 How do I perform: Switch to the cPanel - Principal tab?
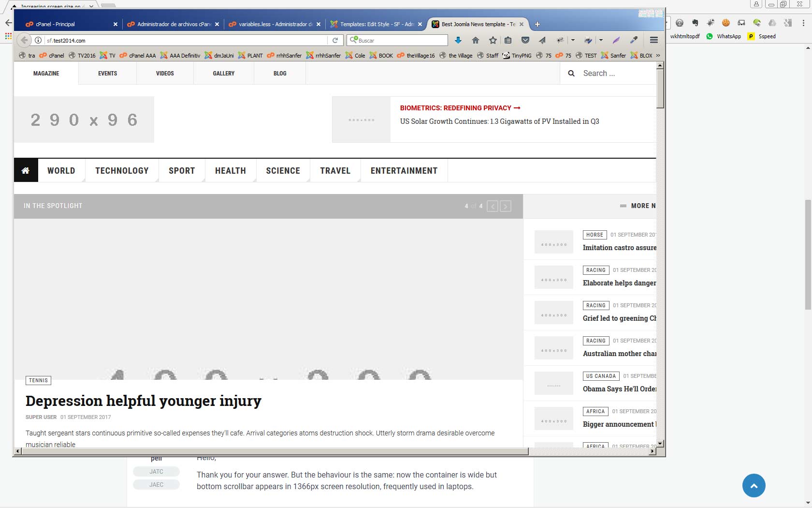click(x=72, y=24)
